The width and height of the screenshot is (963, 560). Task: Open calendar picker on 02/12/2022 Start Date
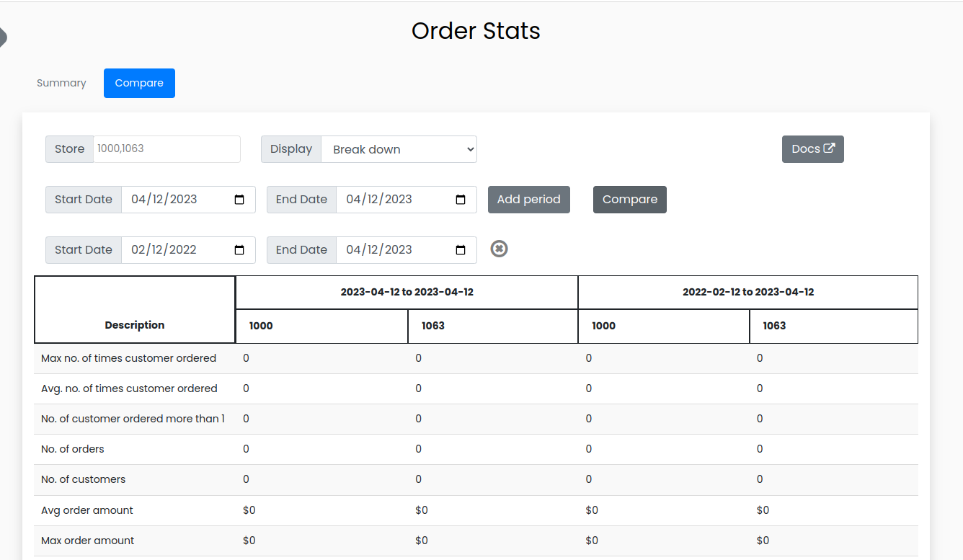[x=240, y=250]
